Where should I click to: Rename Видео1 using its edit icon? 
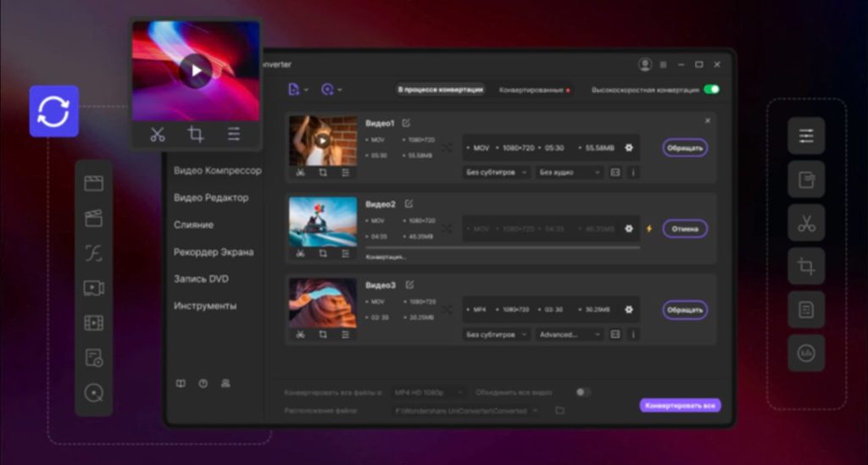406,123
